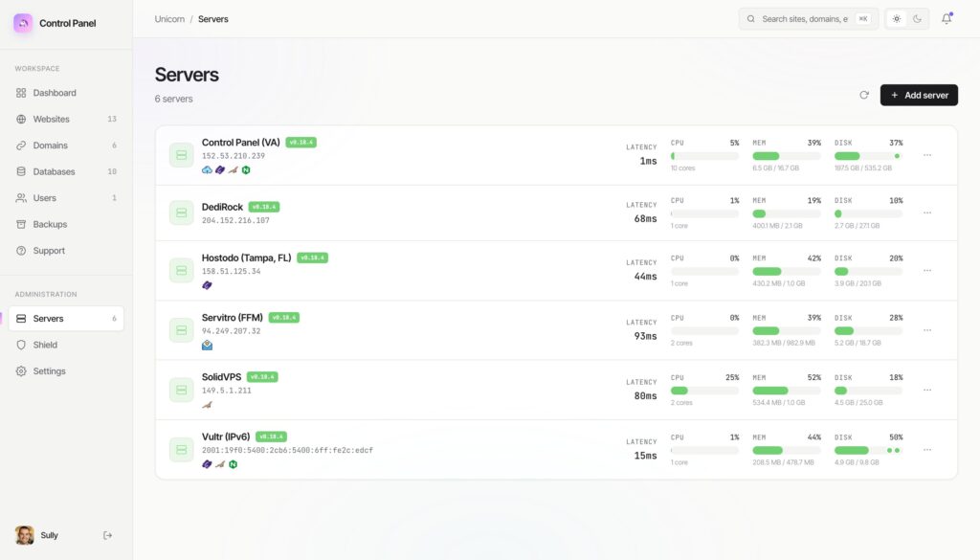
Task: Click the log out icon next to Sully
Action: (x=107, y=536)
